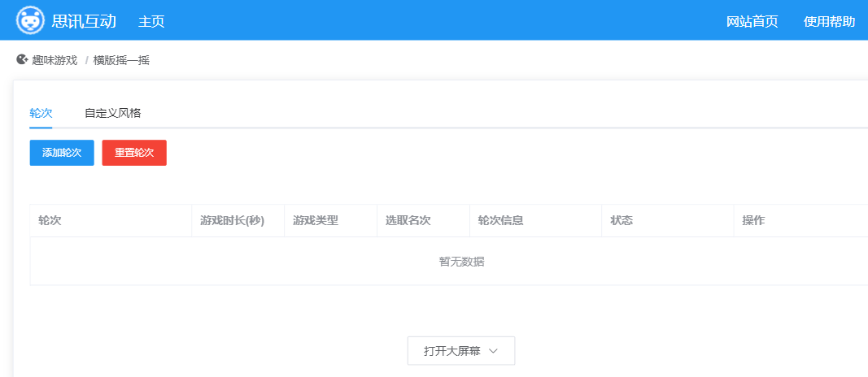This screenshot has width=868, height=377.
Task: Switch to the 轮次 tab
Action: (x=41, y=113)
